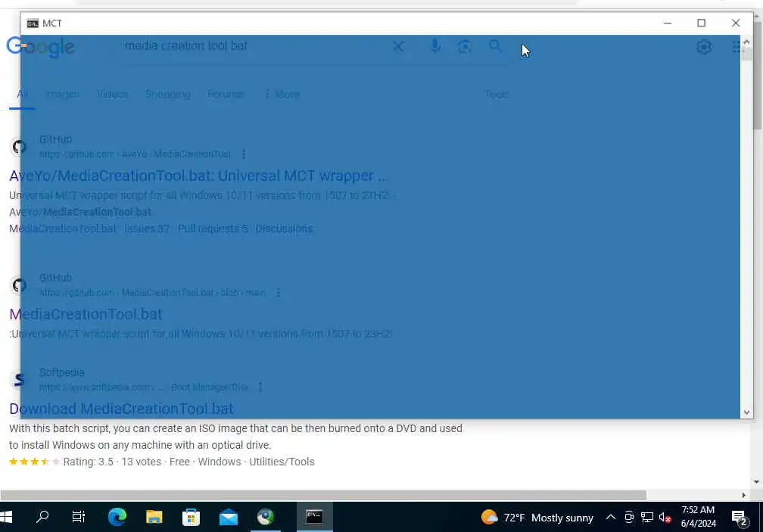Click the text '13 votes'
The width and height of the screenshot is (763, 532).
(x=141, y=462)
